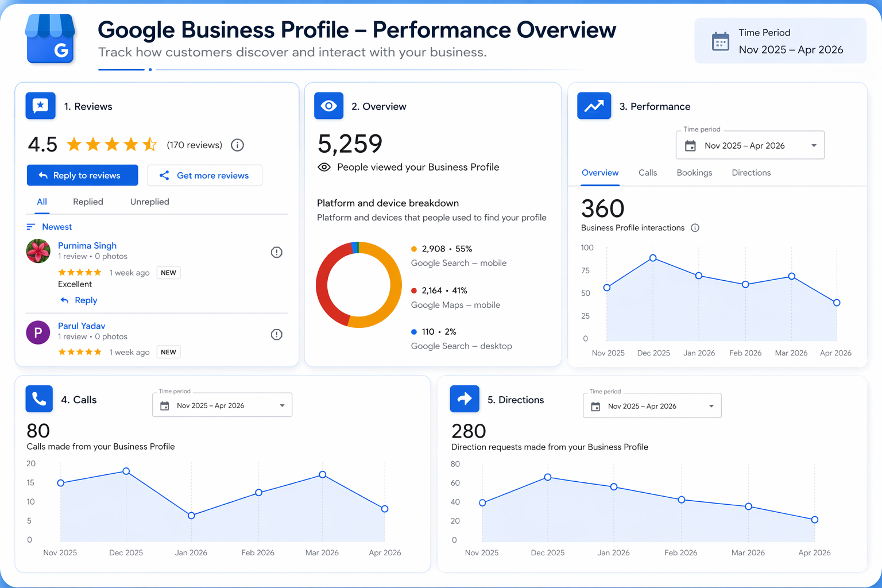Click the Apr 2026 point on Performance chart
Screen dimensions: 882x588
coord(837,303)
